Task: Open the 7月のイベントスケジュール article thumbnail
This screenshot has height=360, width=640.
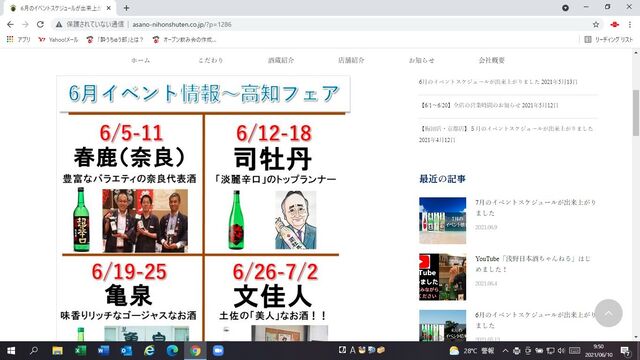Action: pyautogui.click(x=442, y=220)
